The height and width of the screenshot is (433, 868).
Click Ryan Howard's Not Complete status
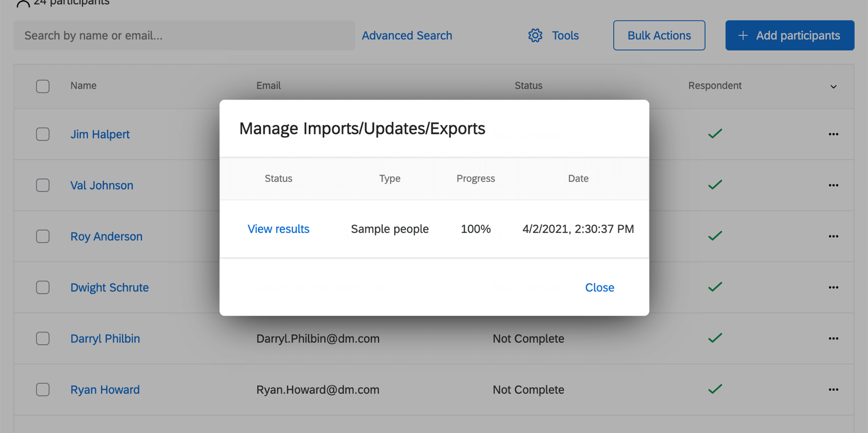coord(528,390)
